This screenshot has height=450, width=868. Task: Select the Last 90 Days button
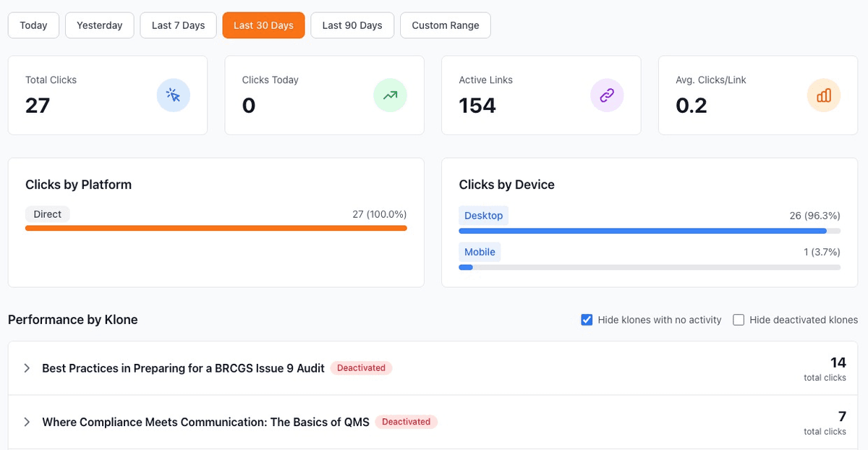[x=352, y=25]
